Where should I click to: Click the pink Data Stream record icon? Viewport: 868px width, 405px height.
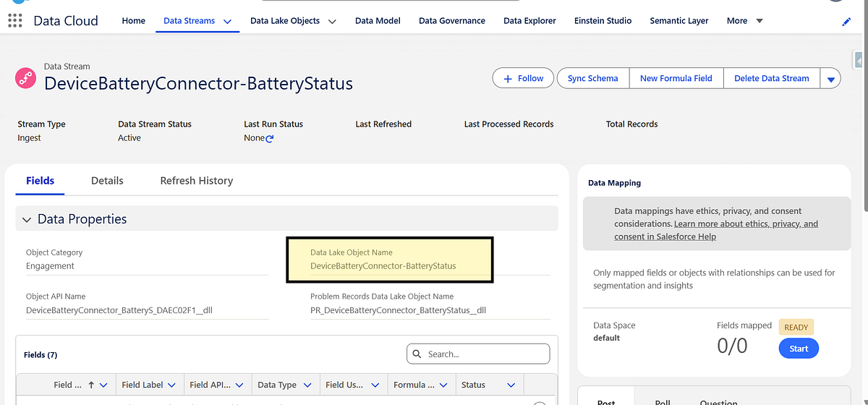pyautogui.click(x=26, y=79)
